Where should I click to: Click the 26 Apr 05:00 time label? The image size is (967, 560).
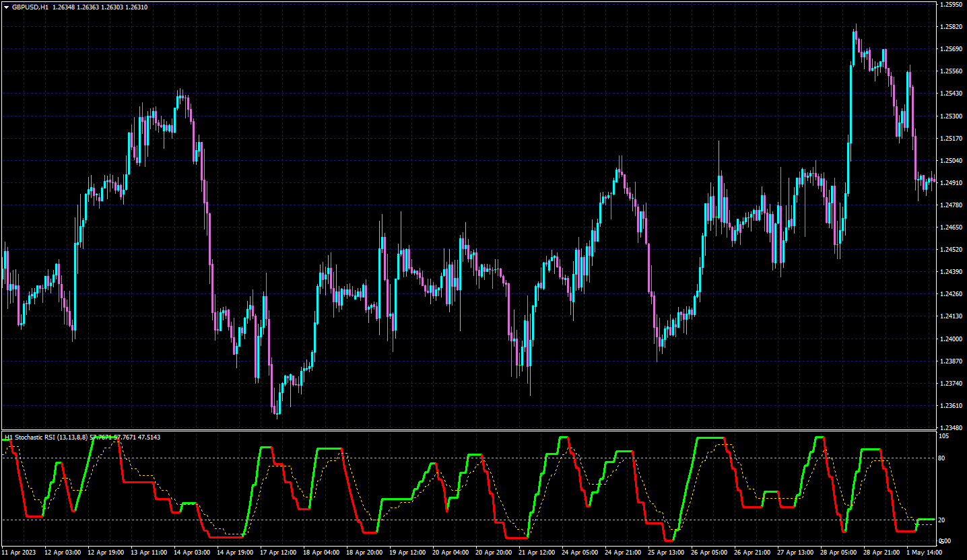click(x=709, y=553)
